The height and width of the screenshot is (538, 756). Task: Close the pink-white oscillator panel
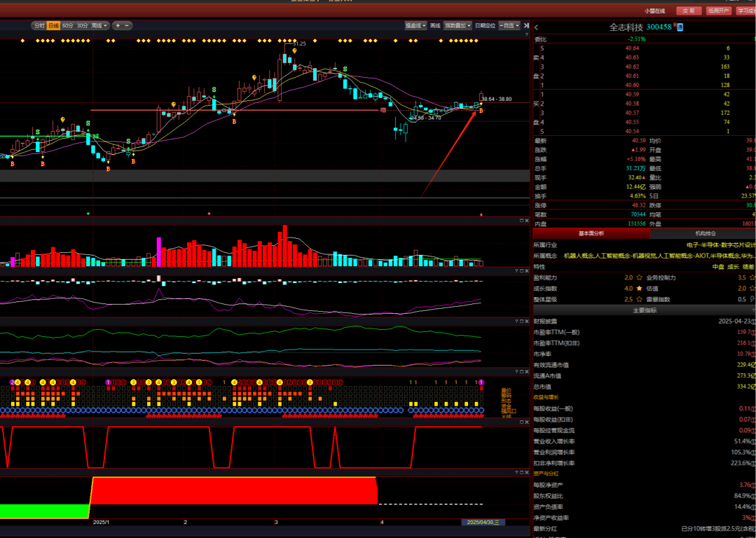pyautogui.click(x=526, y=271)
